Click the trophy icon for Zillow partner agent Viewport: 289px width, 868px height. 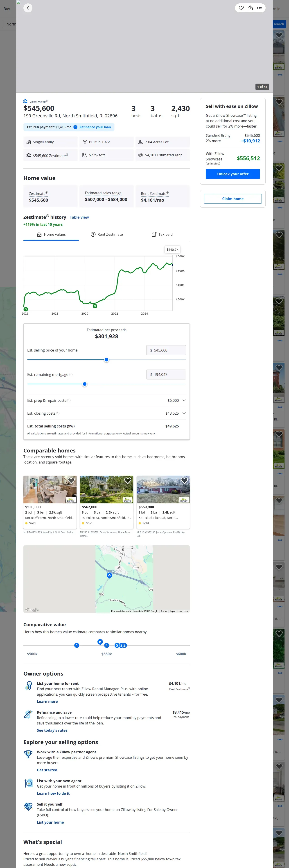(x=29, y=754)
